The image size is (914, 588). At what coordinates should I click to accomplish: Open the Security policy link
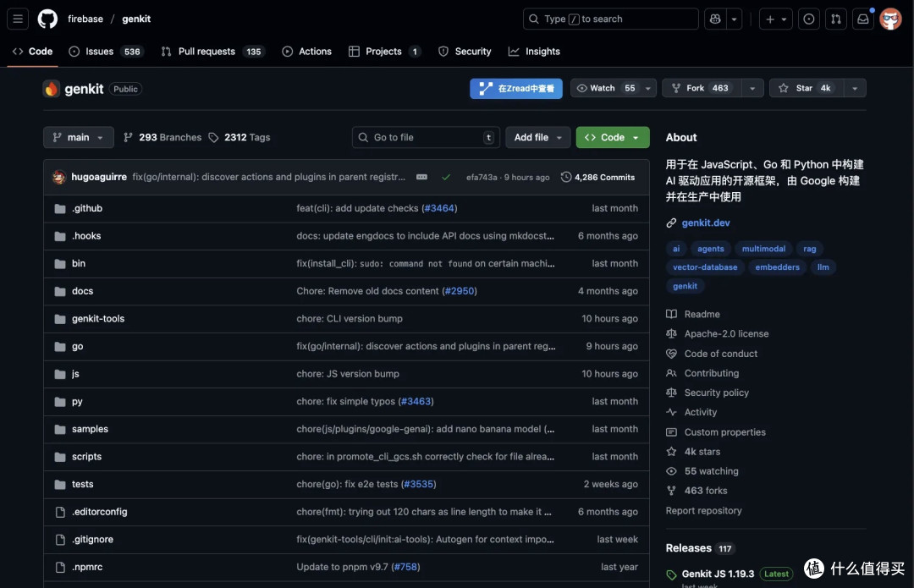pyautogui.click(x=717, y=393)
